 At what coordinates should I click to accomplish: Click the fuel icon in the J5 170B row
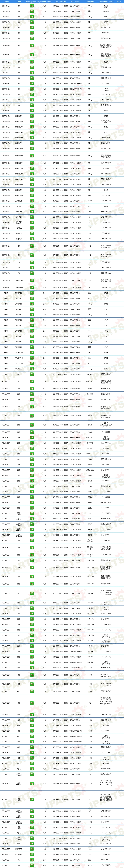tap(32, 860)
